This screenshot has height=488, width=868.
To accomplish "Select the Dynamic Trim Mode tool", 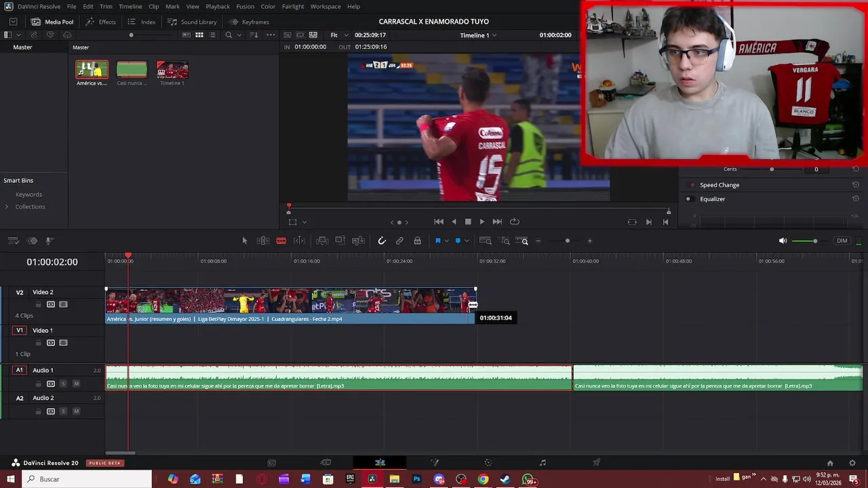I will click(x=299, y=241).
